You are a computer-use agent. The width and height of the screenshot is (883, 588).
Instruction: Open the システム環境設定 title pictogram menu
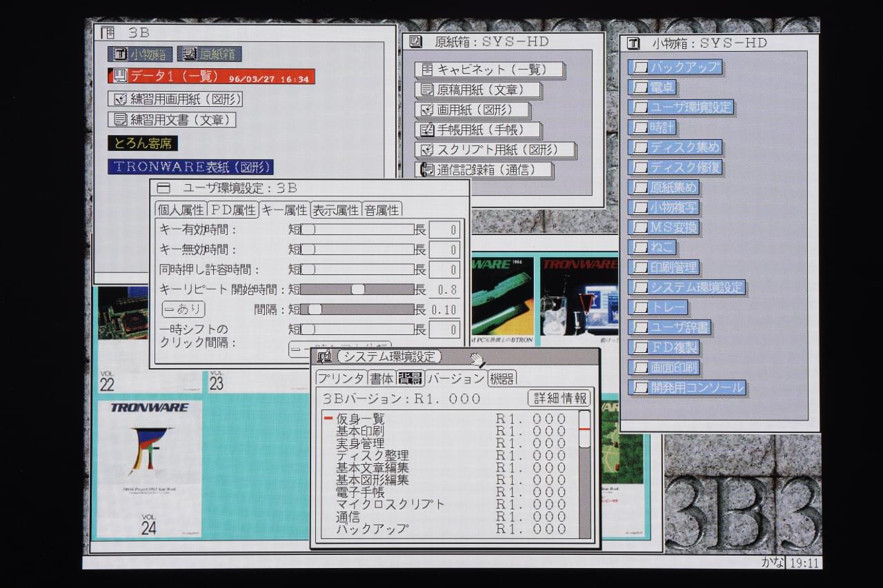(x=324, y=356)
